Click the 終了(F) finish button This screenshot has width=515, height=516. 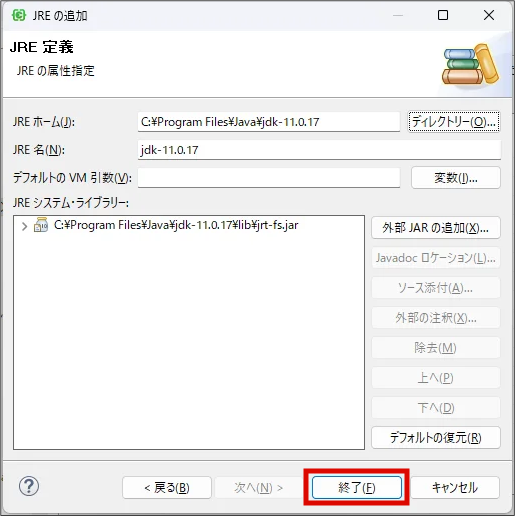[357, 487]
